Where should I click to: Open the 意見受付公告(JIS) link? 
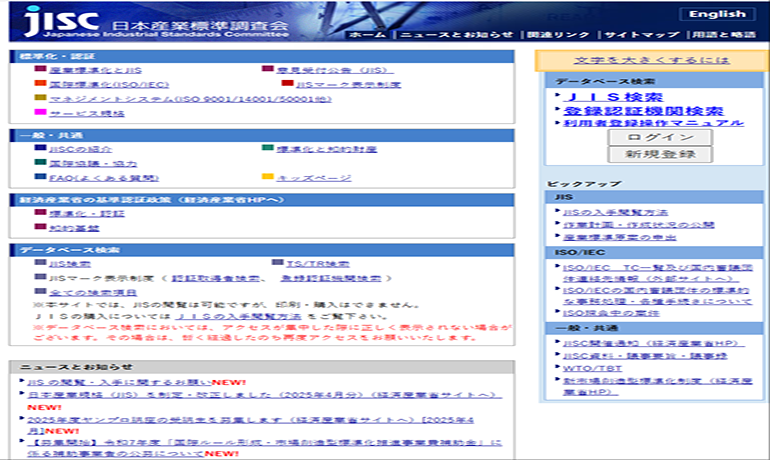click(x=335, y=70)
